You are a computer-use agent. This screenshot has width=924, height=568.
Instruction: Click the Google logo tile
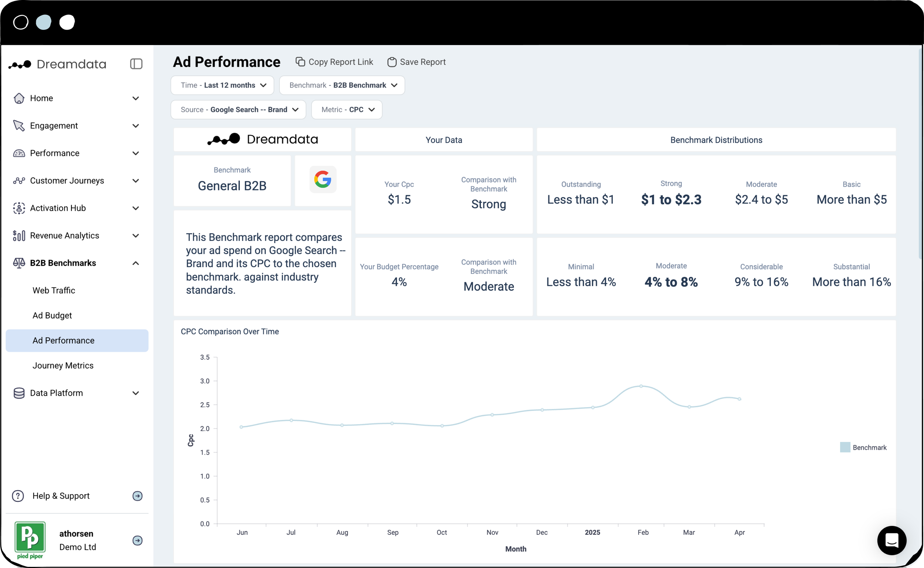[x=323, y=180]
